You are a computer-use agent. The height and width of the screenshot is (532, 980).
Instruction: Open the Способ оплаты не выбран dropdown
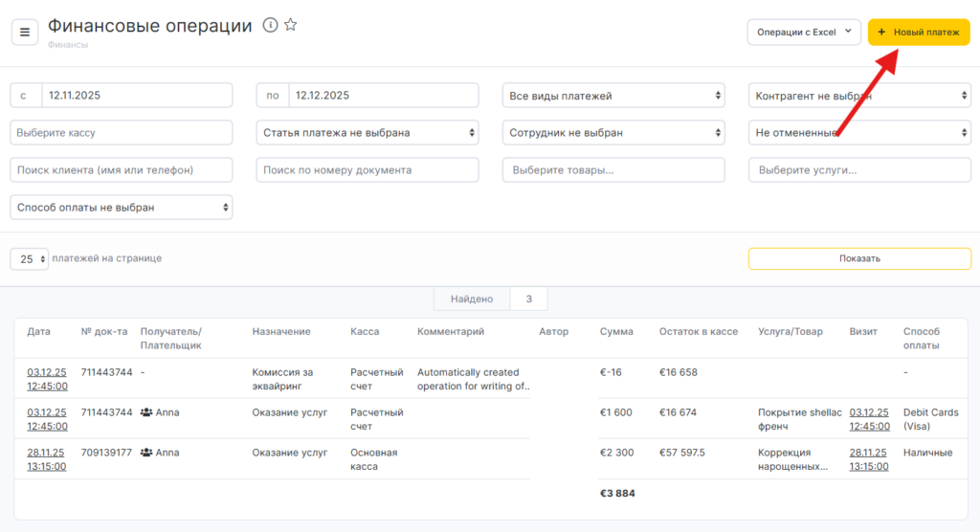click(122, 207)
